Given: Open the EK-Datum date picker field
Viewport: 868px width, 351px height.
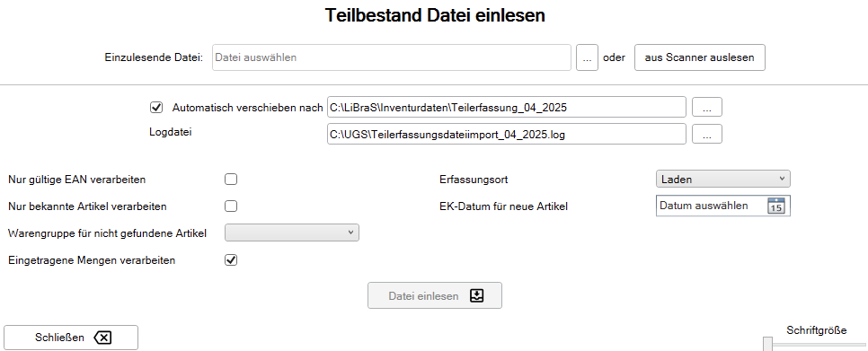Looking at the screenshot, I should (723, 206).
